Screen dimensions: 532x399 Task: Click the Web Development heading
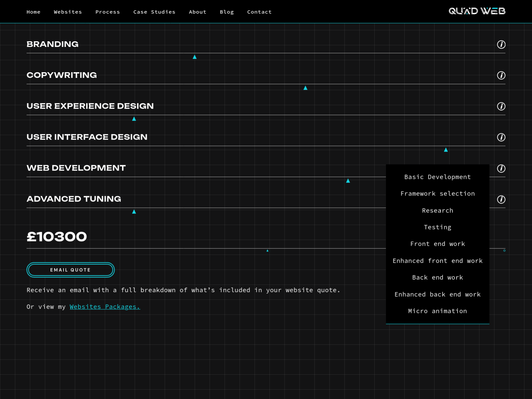click(76, 168)
